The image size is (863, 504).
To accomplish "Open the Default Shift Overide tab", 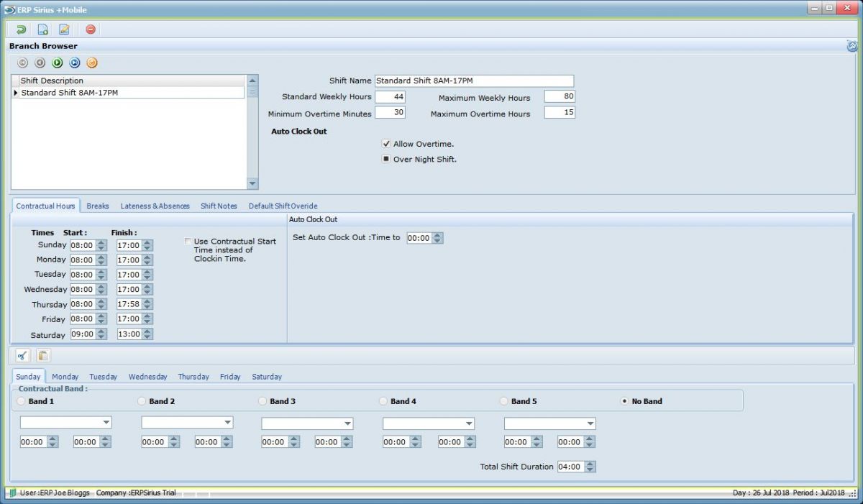I will pyautogui.click(x=283, y=206).
